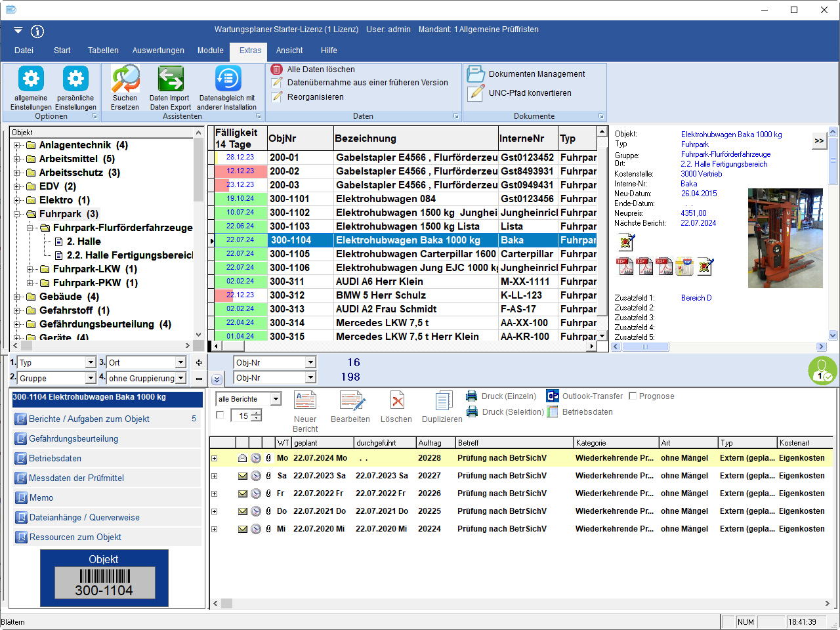Open the map attachment icon

(x=684, y=266)
